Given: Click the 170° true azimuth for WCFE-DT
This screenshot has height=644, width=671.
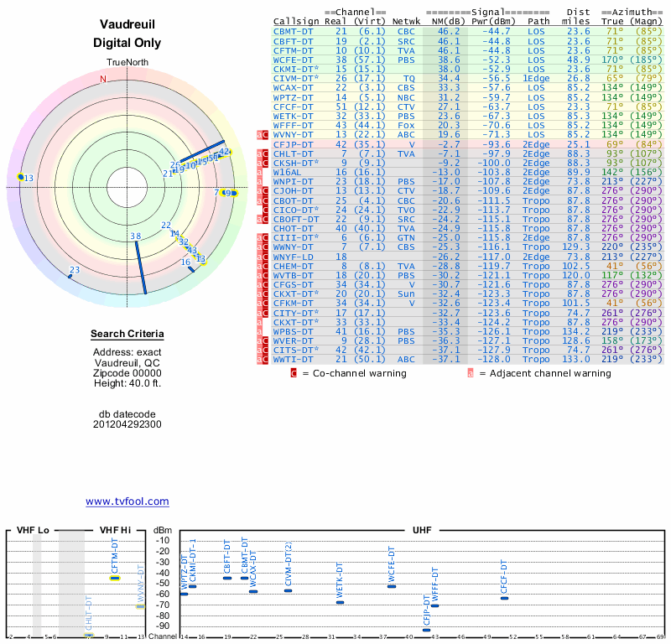Looking at the screenshot, I should (612, 60).
